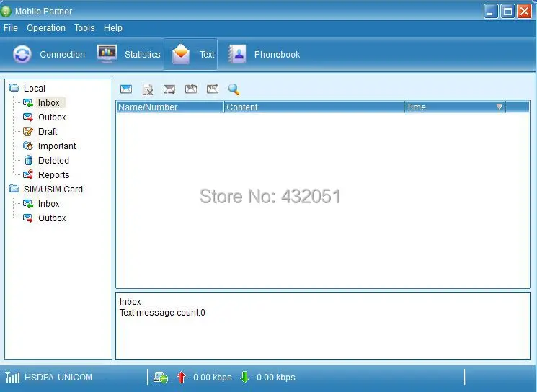Select Local Inbox in the tree

[x=48, y=103]
